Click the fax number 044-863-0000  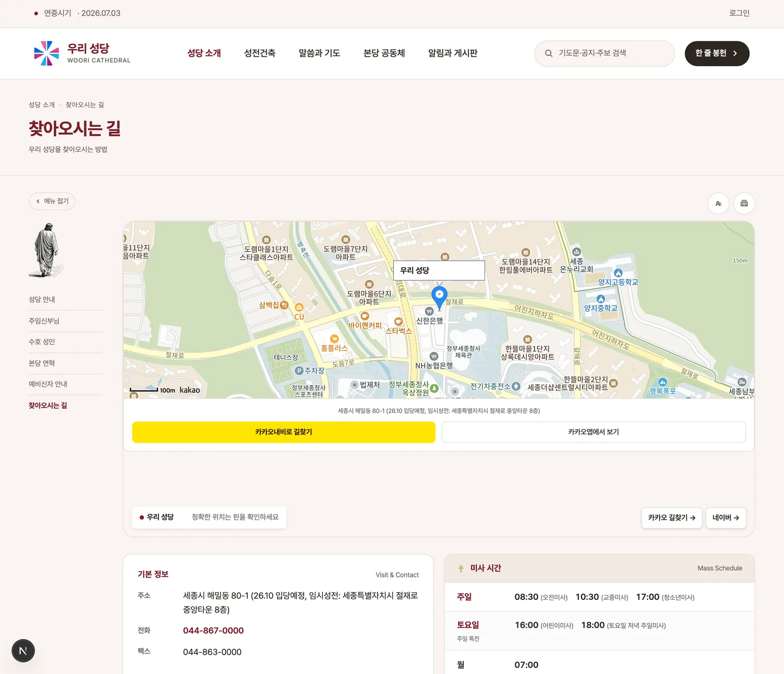point(212,652)
